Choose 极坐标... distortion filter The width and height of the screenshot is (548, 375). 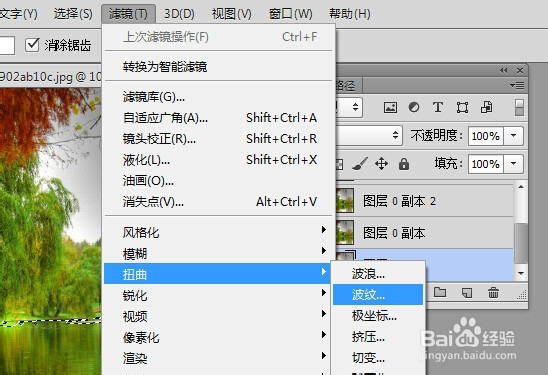click(378, 316)
